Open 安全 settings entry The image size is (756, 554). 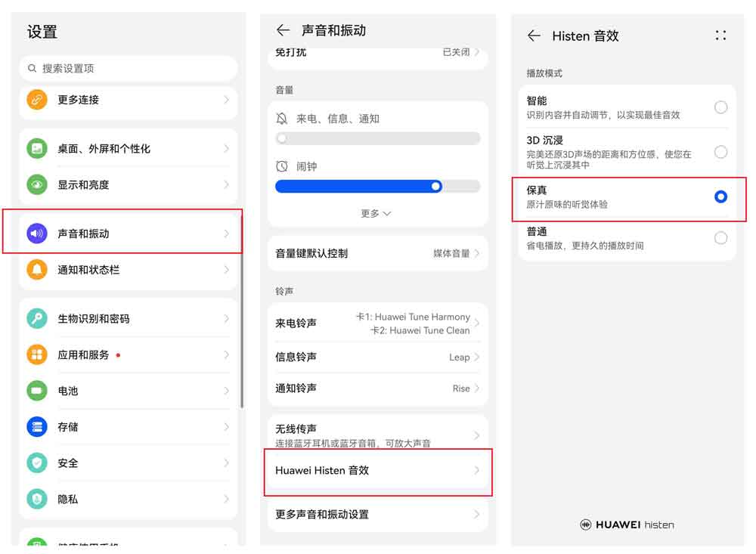[129, 463]
